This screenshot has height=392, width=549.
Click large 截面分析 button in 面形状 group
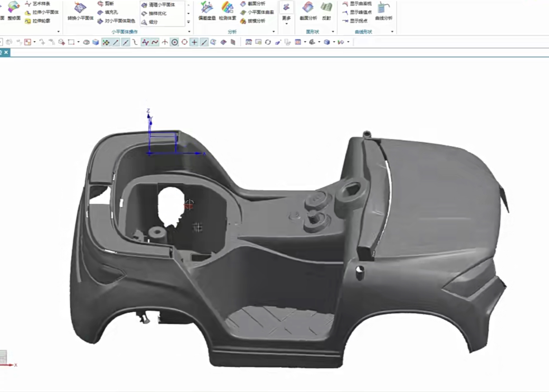coord(308,11)
